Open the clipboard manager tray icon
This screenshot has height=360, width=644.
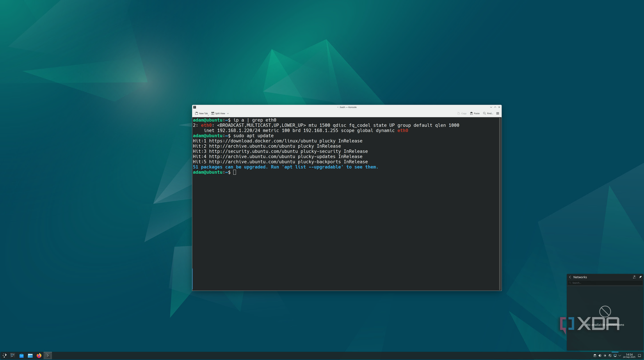pyautogui.click(x=595, y=355)
